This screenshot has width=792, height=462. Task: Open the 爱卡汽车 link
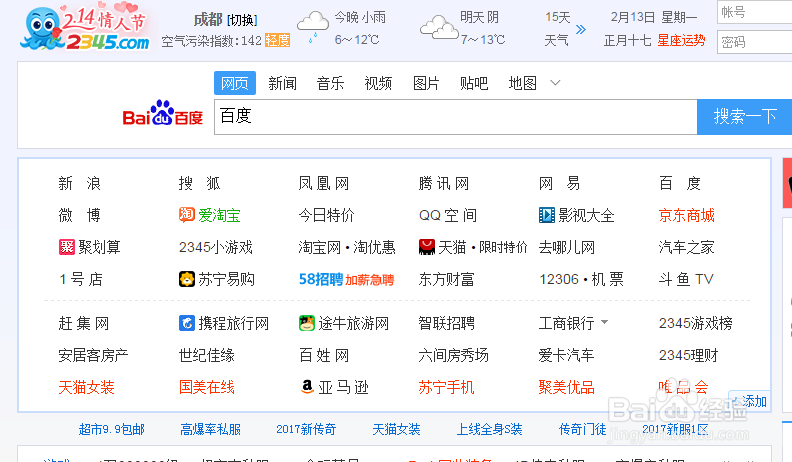click(566, 355)
